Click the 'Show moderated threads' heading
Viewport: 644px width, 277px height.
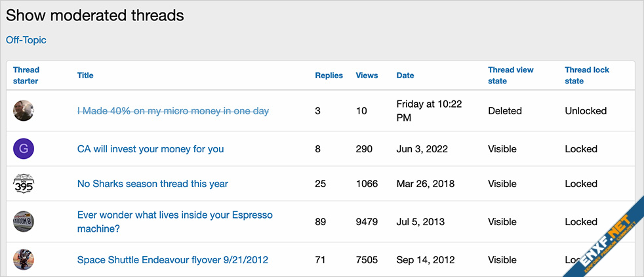click(x=95, y=15)
